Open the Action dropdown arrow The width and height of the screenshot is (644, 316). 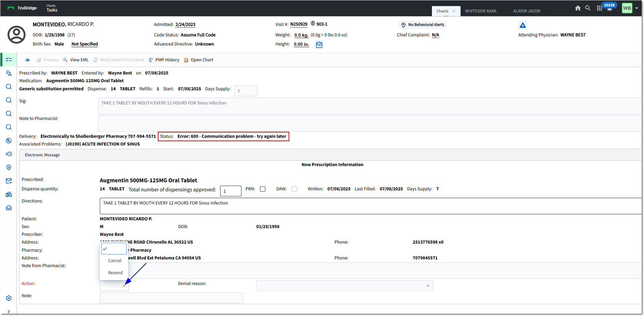[124, 285]
